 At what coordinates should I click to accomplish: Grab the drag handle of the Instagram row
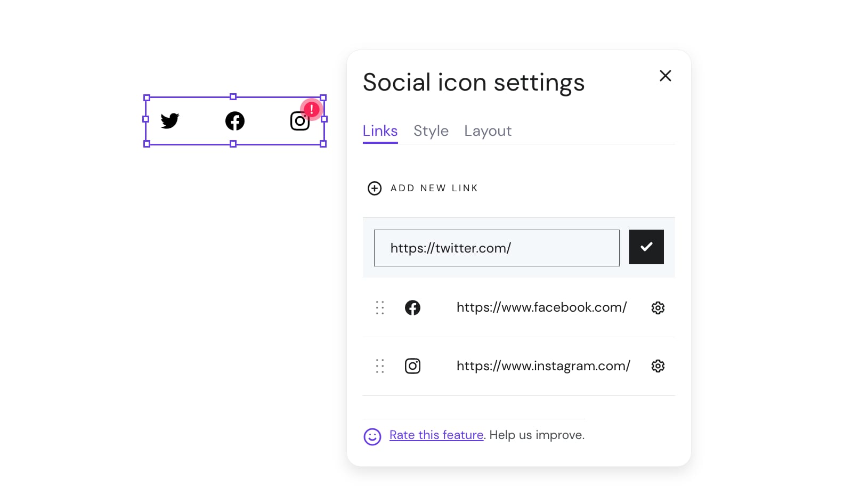(x=379, y=366)
